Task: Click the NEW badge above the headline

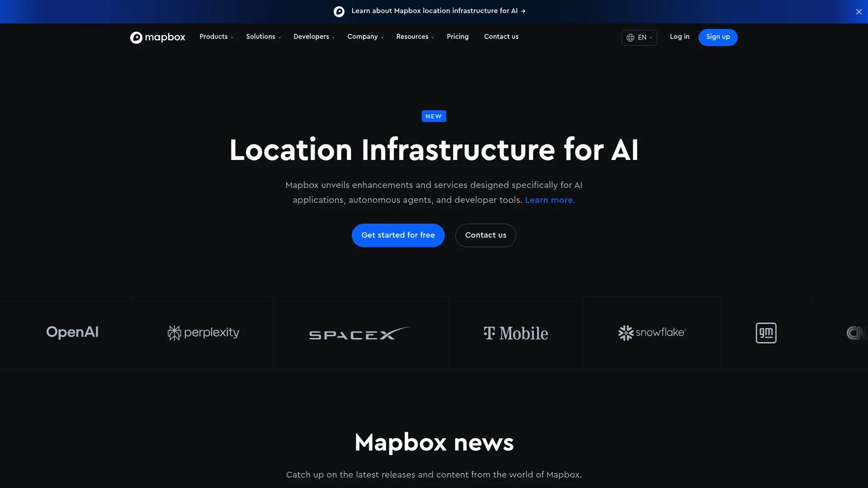Action: pos(434,116)
